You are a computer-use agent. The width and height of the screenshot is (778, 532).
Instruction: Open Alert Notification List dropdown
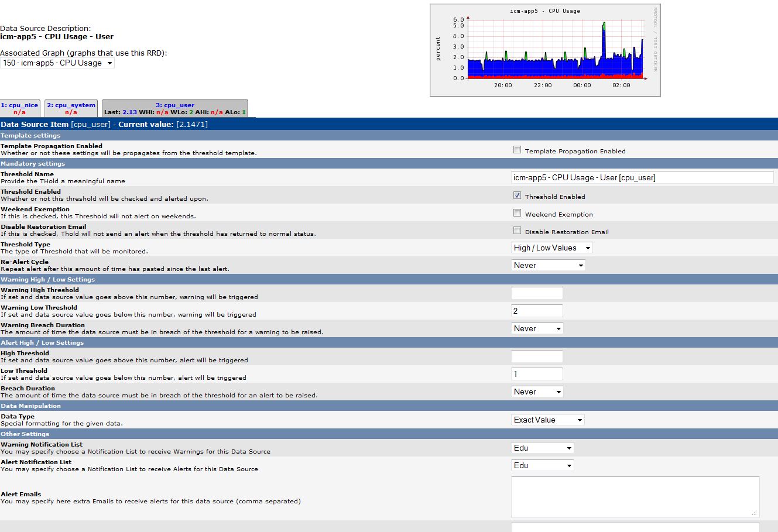543,466
